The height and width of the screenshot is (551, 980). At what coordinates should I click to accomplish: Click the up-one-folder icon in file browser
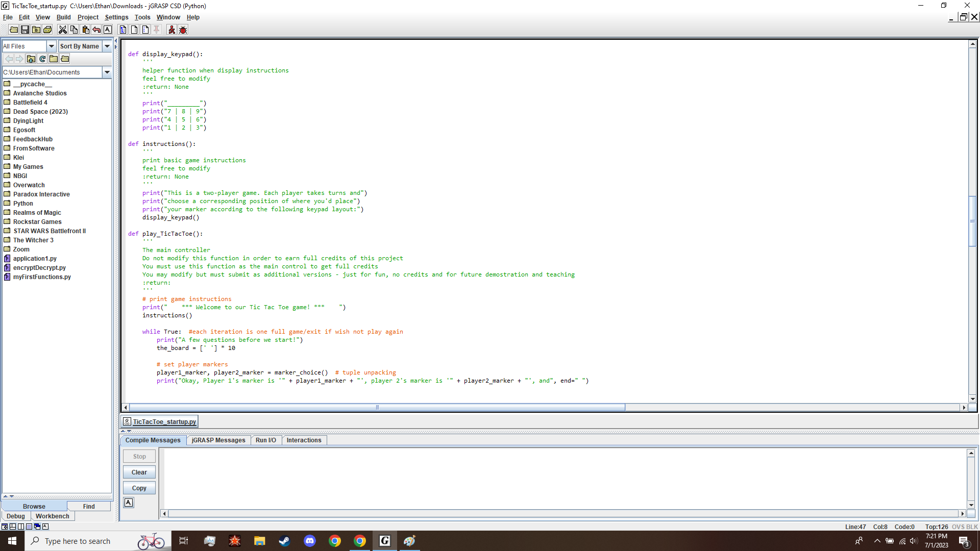coord(31,59)
